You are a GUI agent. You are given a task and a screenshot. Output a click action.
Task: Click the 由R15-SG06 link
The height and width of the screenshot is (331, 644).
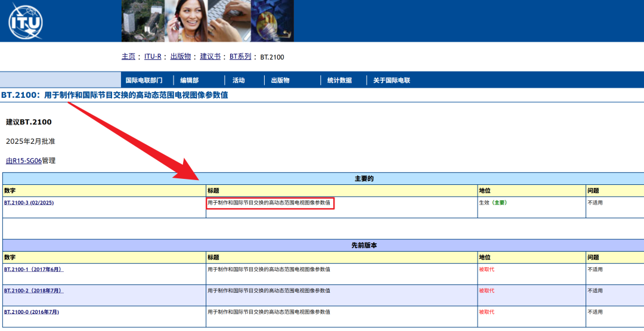24,160
